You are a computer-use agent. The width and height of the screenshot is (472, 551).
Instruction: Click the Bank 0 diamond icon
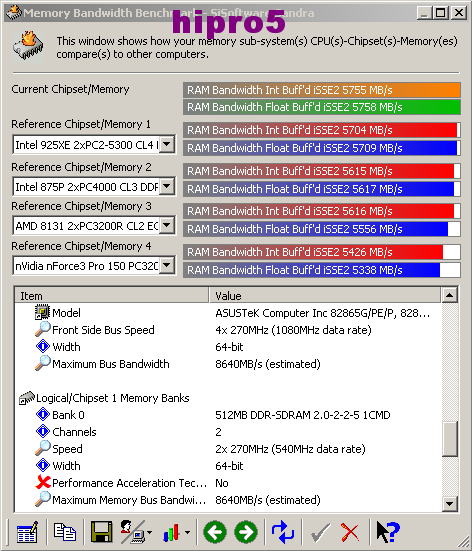tap(43, 414)
